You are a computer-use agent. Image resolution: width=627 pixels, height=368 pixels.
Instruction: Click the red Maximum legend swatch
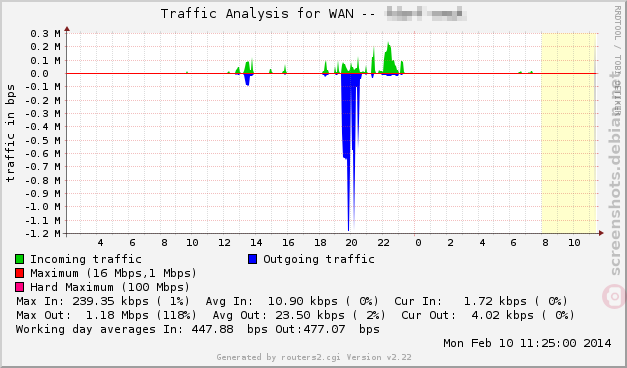tap(19, 273)
